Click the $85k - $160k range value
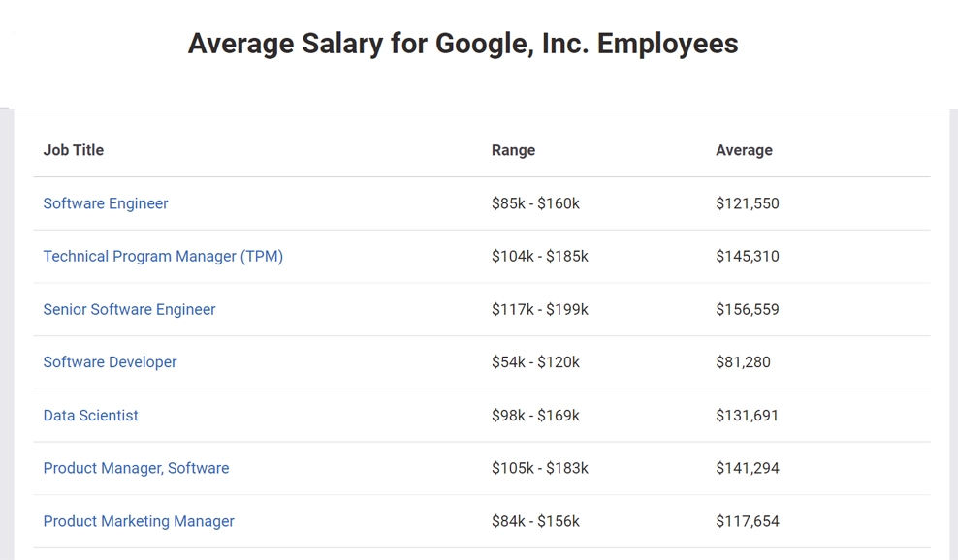 (534, 203)
